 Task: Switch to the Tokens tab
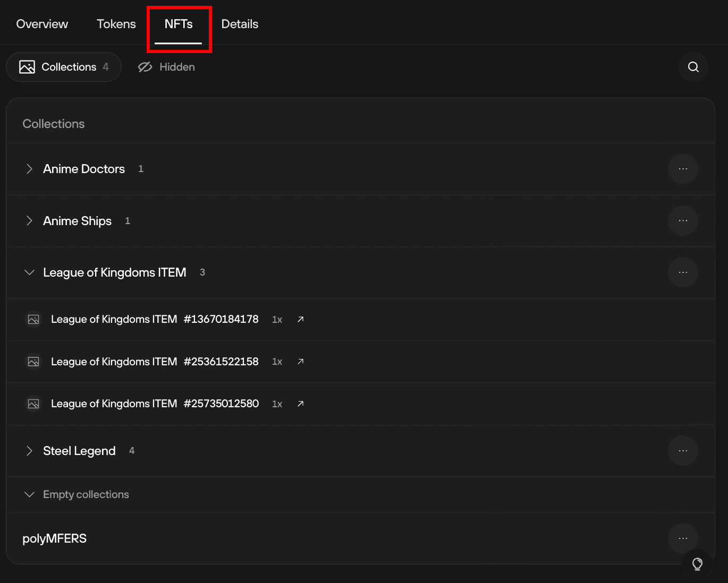pos(116,24)
